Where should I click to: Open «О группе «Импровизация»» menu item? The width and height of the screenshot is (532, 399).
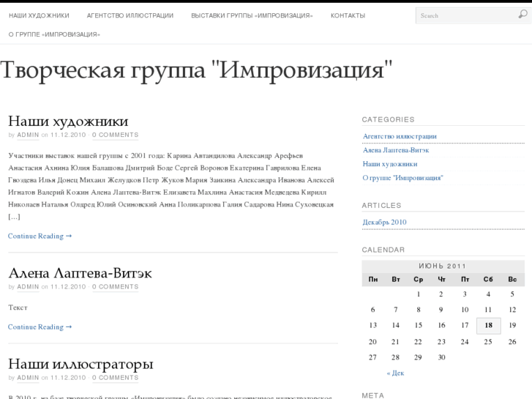pyautogui.click(x=54, y=34)
